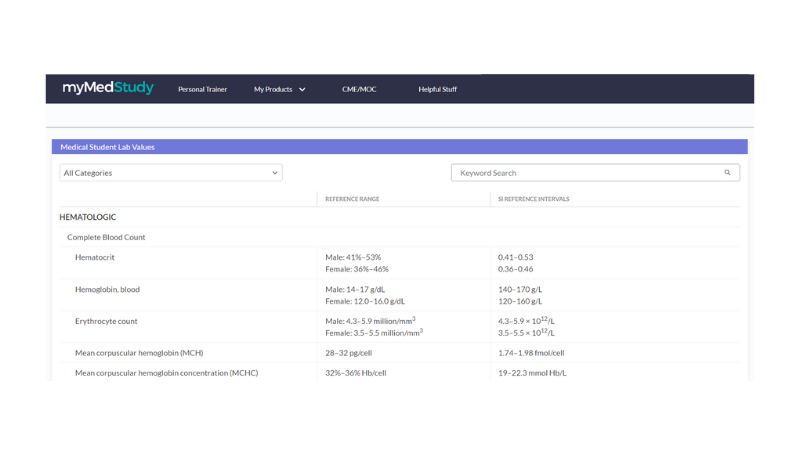Expand the All Categories dropdown
800x455 pixels.
171,173
